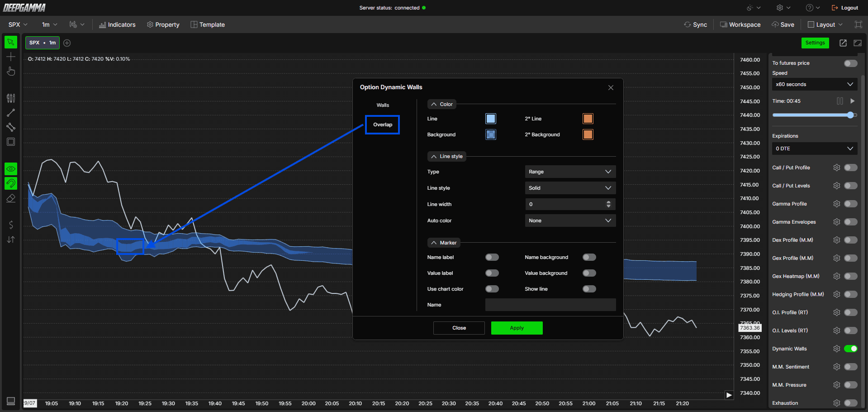The image size is (868, 412).
Task: Open the Line style dropdown showing Solid
Action: (570, 188)
